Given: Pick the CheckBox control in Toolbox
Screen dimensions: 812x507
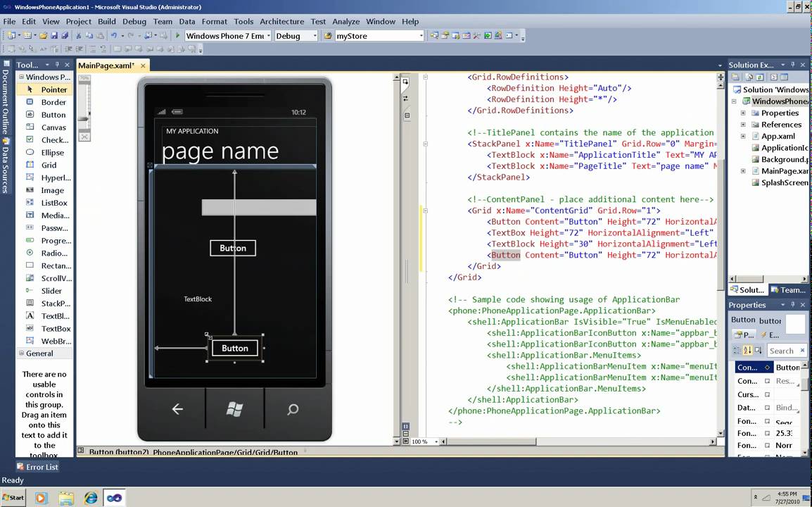Looking at the screenshot, I should 45,140.
